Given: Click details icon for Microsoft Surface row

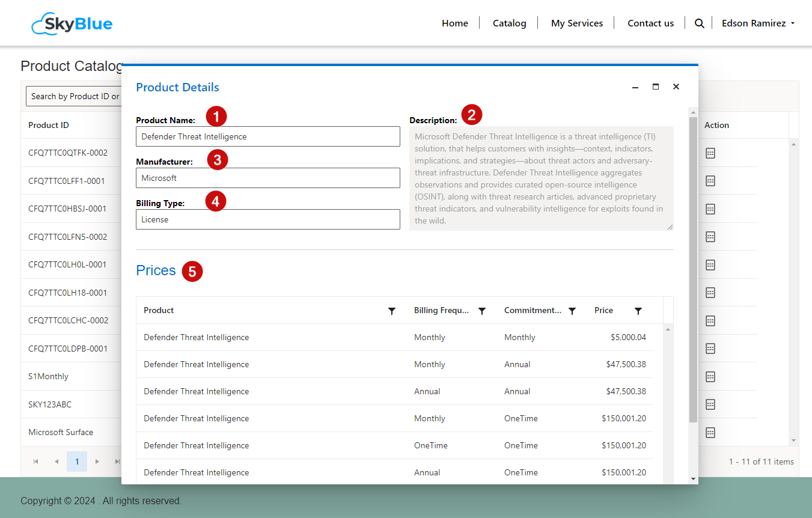Looking at the screenshot, I should [710, 433].
